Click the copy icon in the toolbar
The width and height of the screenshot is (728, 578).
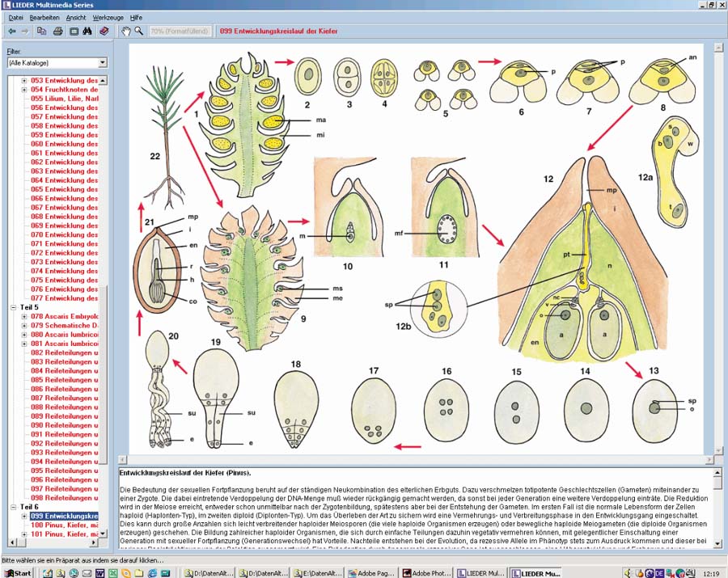coord(42,31)
